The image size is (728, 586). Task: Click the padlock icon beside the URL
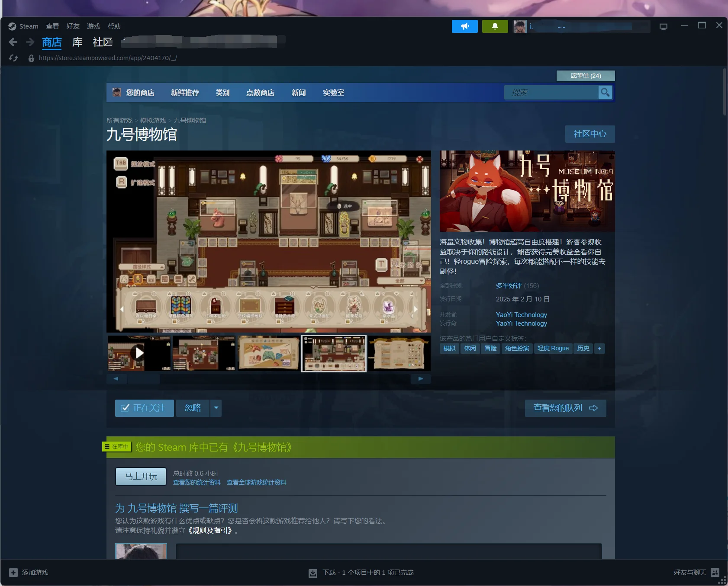31,58
